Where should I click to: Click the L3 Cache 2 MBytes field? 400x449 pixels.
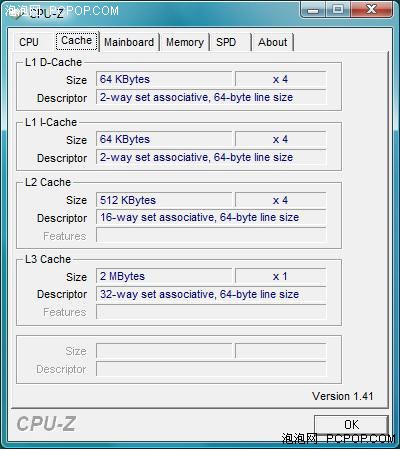[x=164, y=276]
